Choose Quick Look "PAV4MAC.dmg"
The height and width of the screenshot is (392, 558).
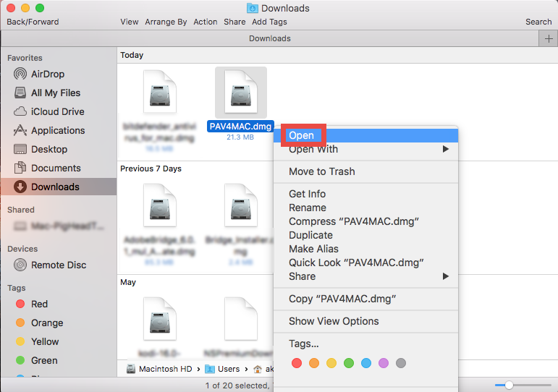(x=365, y=263)
